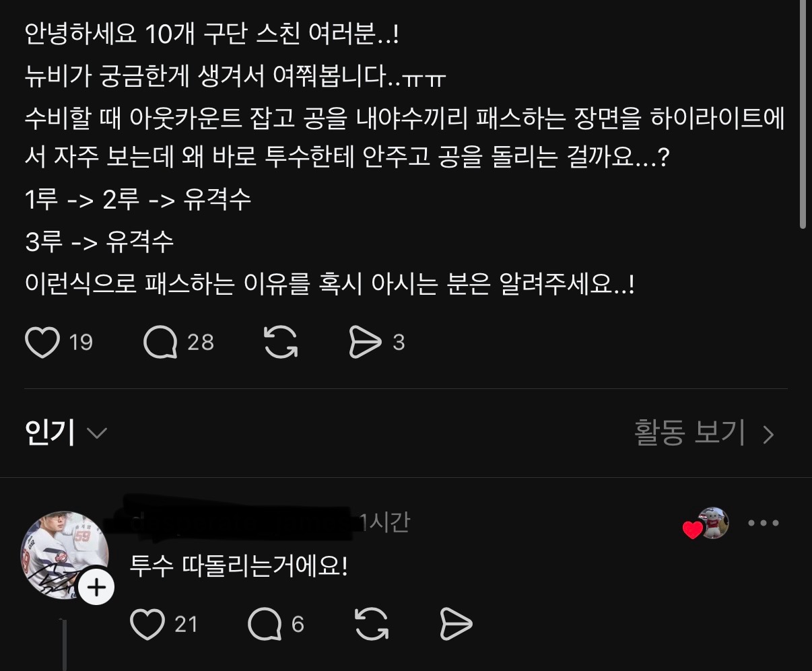Click the comment's 21 like count

pyautogui.click(x=187, y=625)
